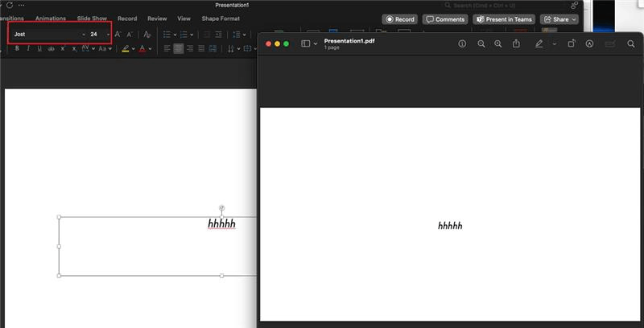Open the Shape Format ribbon tab

(x=221, y=18)
